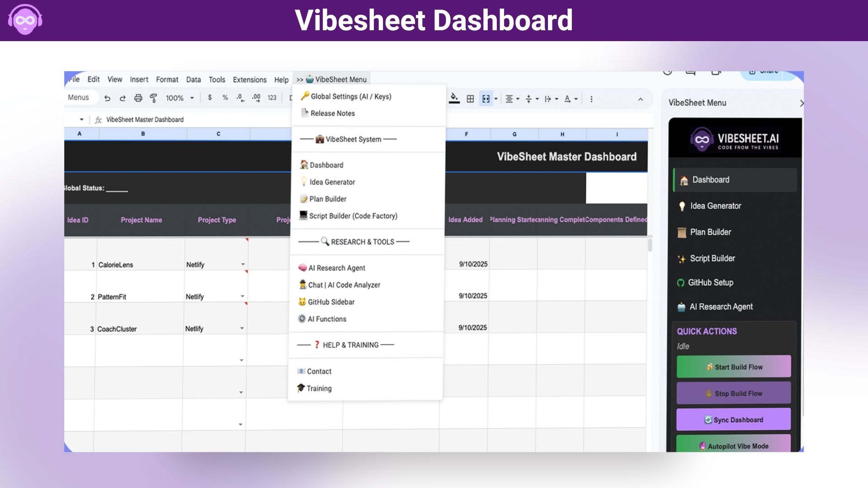
Task: Click the currency format dollar icon
Action: click(x=210, y=98)
